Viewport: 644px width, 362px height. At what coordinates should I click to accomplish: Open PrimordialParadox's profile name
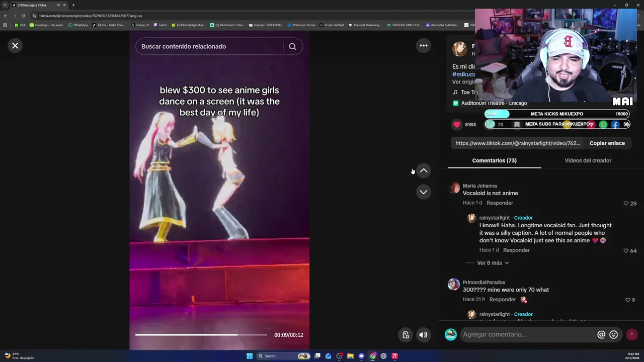pos(484,283)
